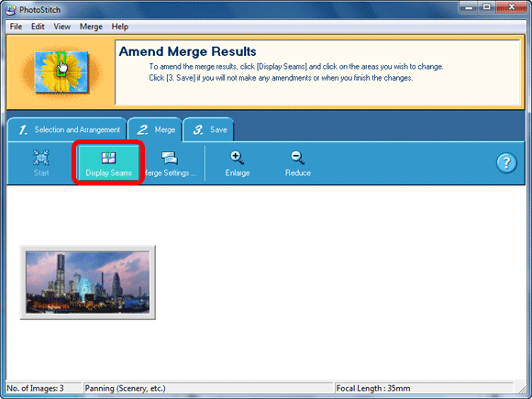Click the merged city skyline panorama thumbnail
This screenshot has width=532, height=399.
[x=88, y=283]
